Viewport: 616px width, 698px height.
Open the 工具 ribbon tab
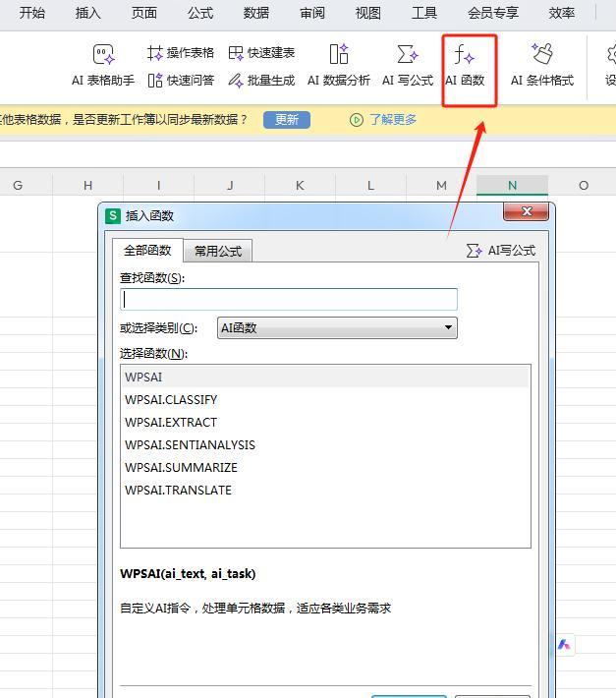click(x=424, y=14)
